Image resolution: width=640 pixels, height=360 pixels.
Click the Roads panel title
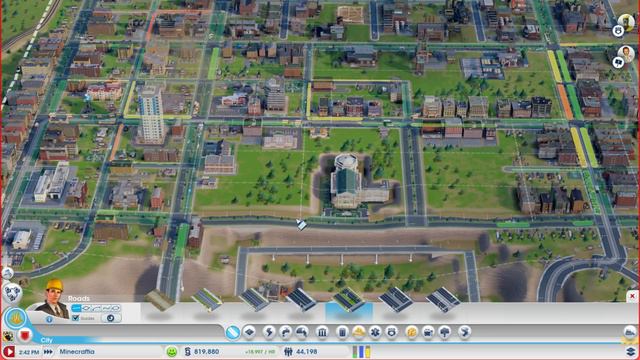(x=79, y=298)
